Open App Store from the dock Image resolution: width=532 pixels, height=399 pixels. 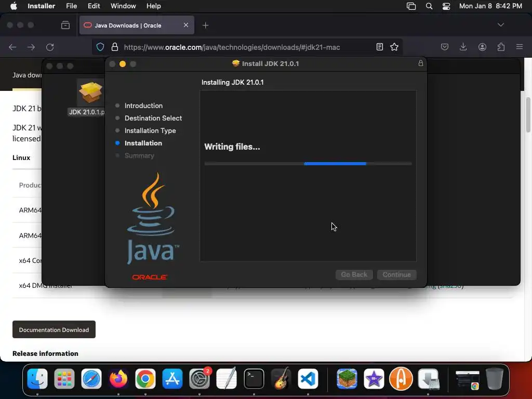pyautogui.click(x=172, y=379)
